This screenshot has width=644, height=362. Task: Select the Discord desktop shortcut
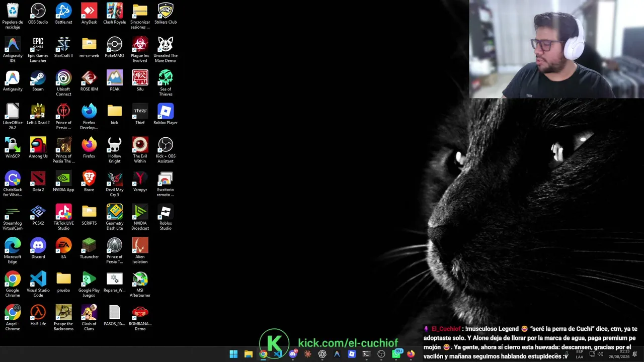coord(38,249)
